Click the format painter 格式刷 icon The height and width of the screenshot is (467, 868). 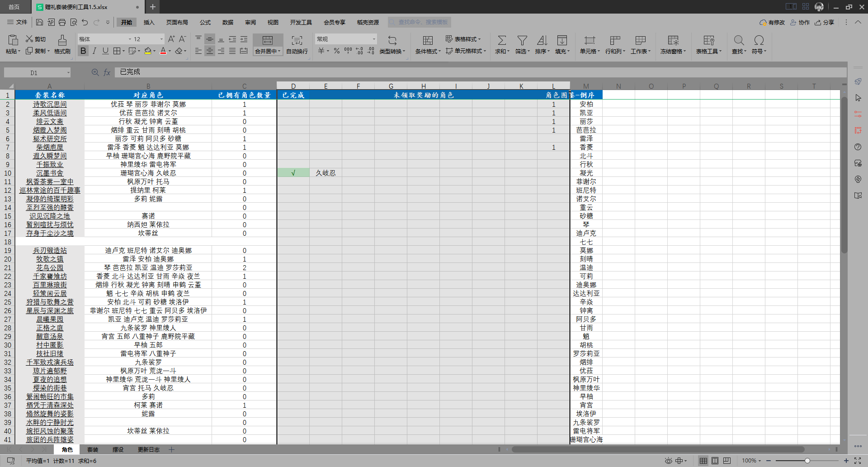point(62,40)
